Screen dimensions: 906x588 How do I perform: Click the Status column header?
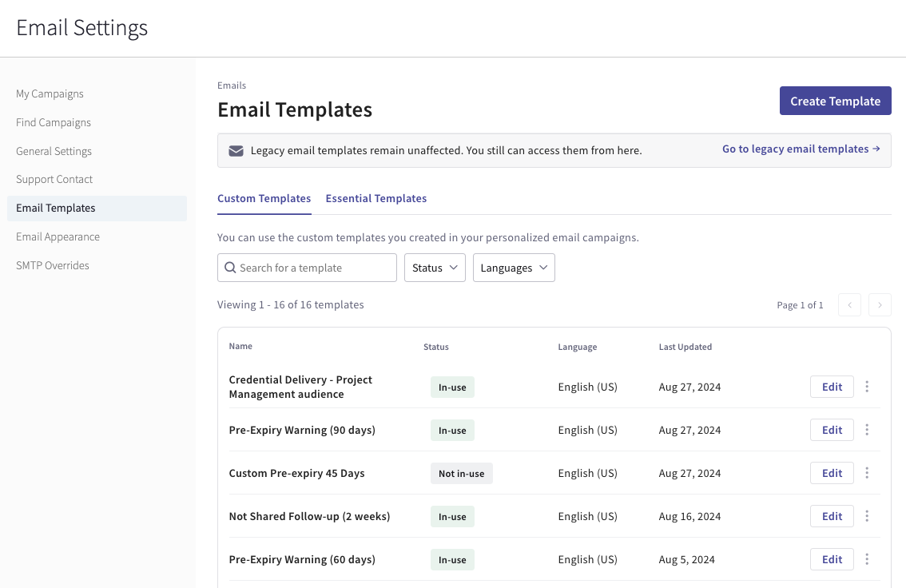tap(435, 348)
